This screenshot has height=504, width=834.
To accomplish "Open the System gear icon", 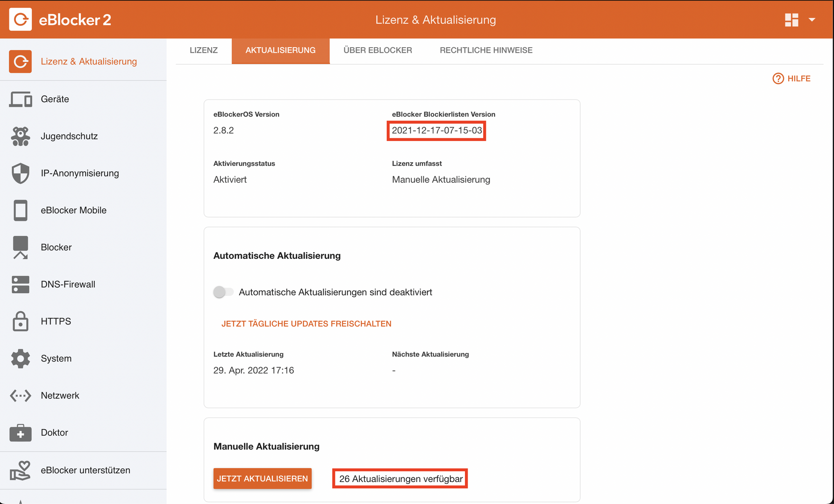I will pos(21,359).
